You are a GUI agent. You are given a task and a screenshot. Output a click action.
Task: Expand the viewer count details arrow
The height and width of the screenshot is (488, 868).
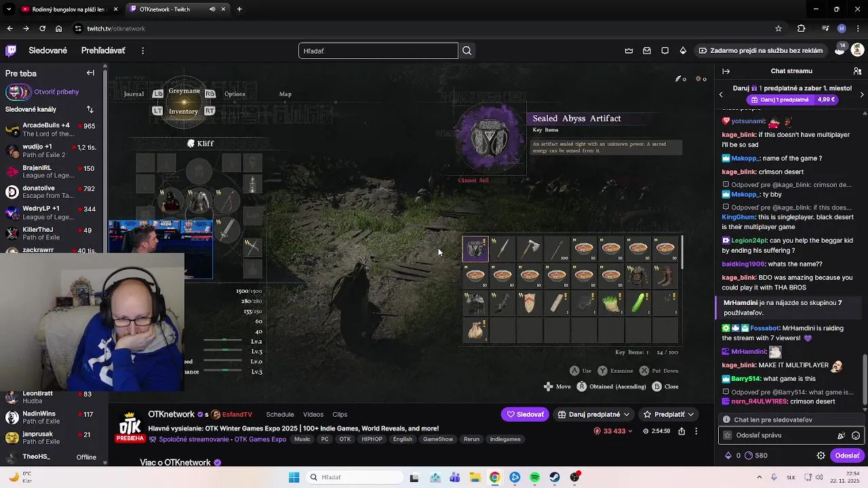[630, 431]
